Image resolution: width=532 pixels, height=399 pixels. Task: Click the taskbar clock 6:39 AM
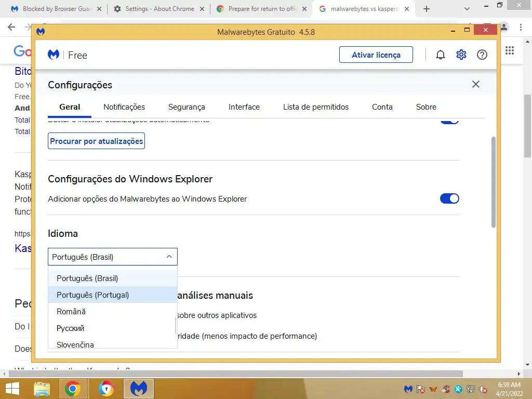click(509, 385)
